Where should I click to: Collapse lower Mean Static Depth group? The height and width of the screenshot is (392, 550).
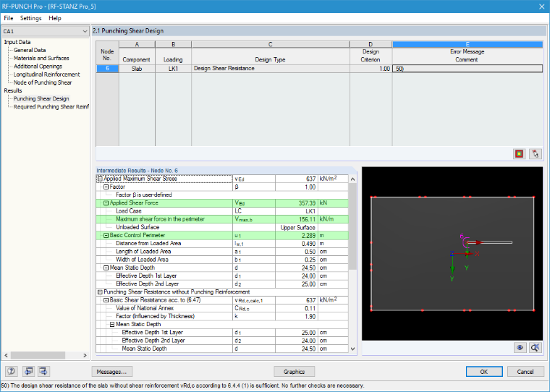click(x=112, y=325)
